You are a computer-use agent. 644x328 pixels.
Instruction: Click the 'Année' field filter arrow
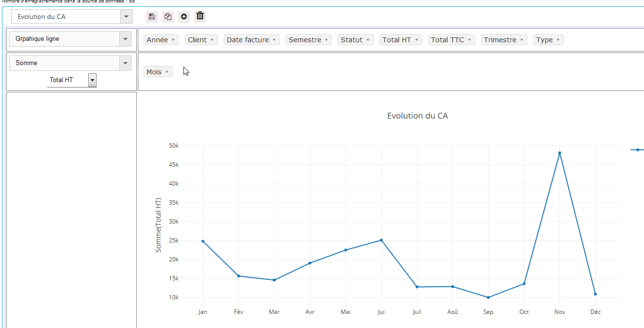click(x=174, y=40)
